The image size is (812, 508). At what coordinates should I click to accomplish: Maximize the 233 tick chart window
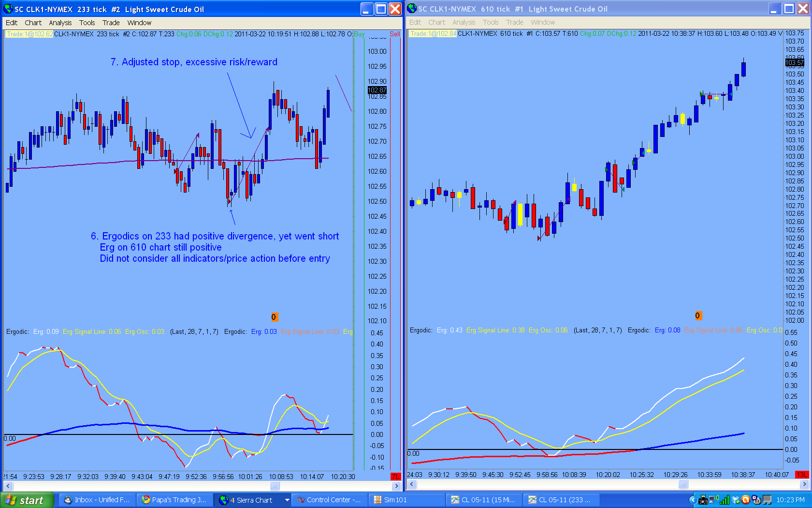381,9
